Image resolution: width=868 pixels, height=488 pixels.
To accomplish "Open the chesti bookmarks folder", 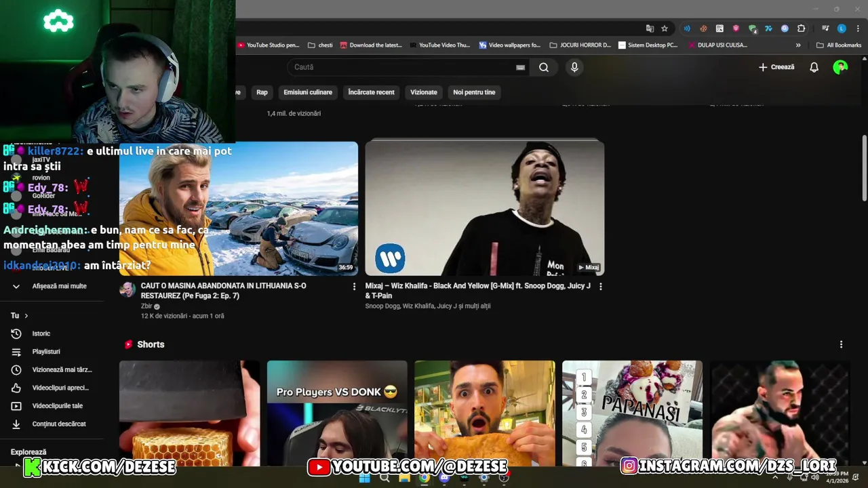I will point(320,45).
